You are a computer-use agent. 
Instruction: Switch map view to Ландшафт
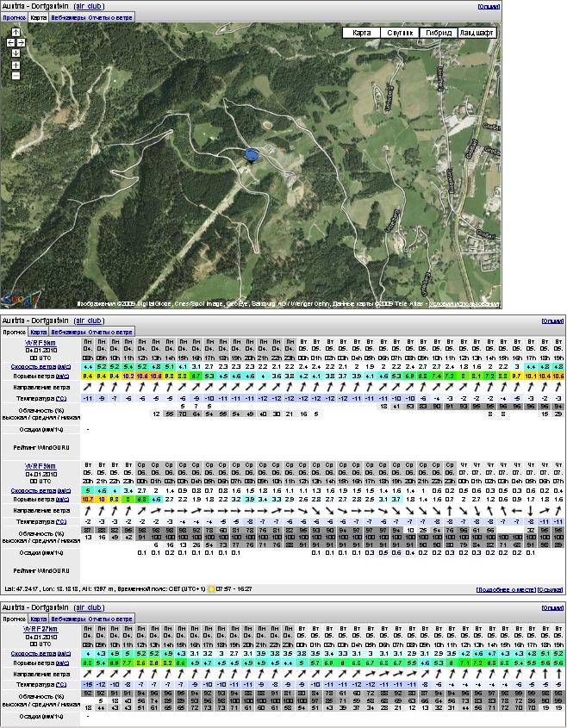477,33
